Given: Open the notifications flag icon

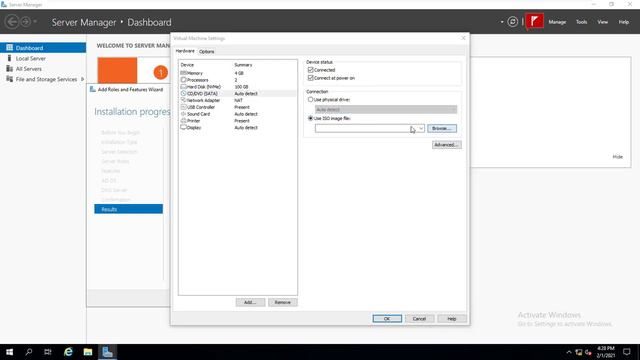Looking at the screenshot, I should click(x=534, y=21).
